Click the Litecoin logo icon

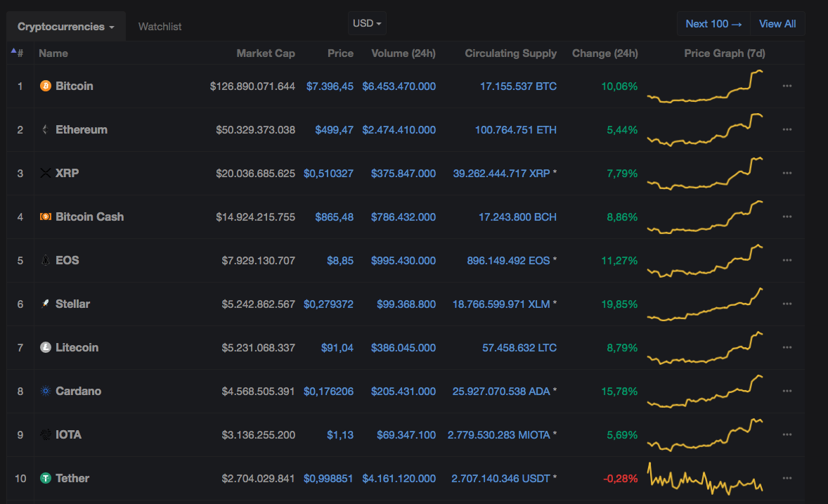click(46, 348)
